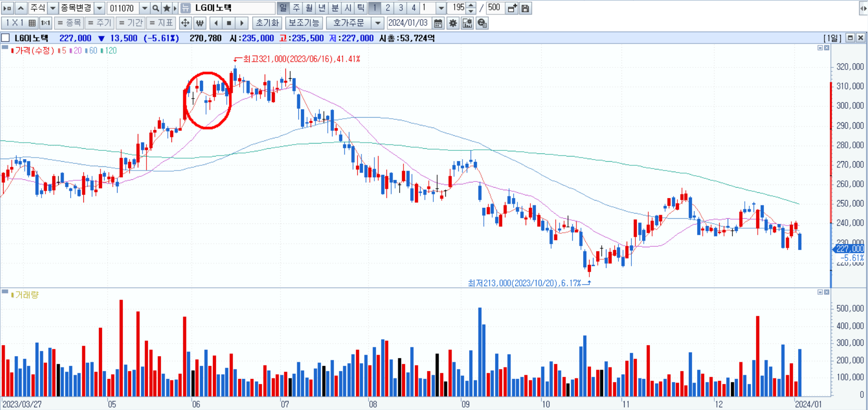The height and width of the screenshot is (410, 868).
Task: Select the 주 (weekly) period tab
Action: tap(296, 8)
